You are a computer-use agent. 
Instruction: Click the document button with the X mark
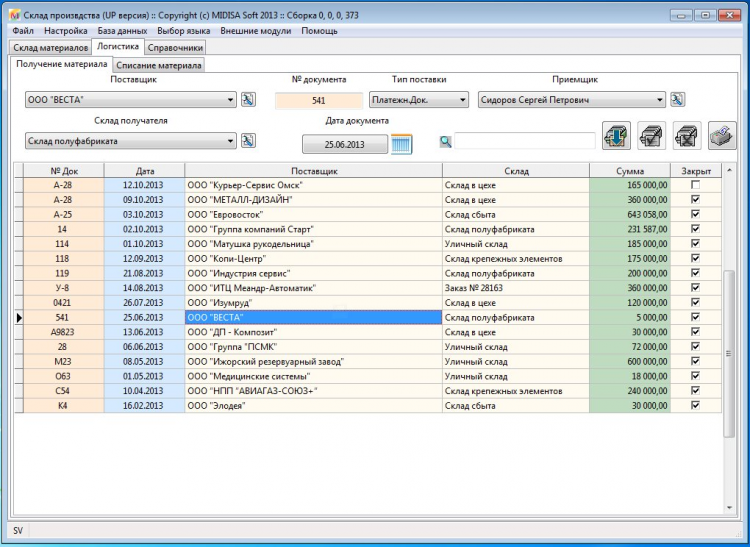click(686, 135)
